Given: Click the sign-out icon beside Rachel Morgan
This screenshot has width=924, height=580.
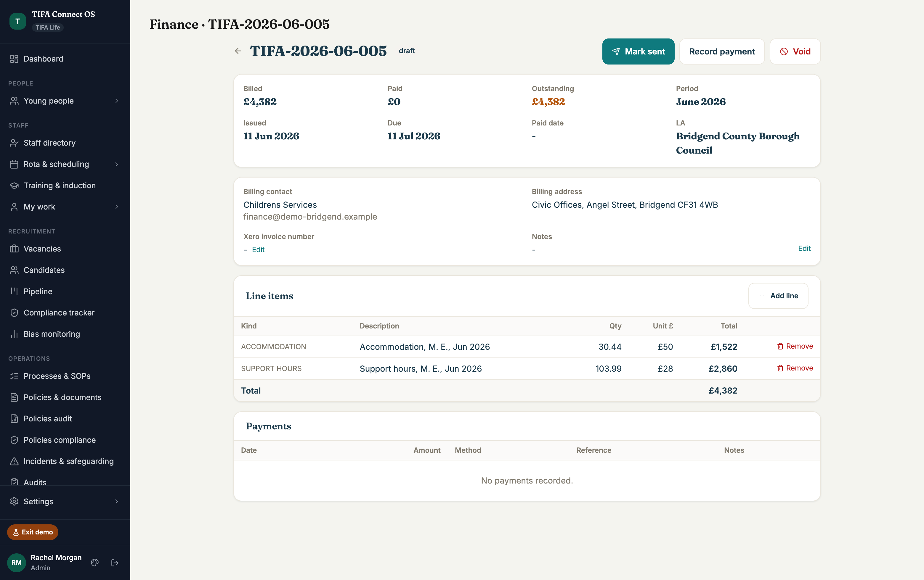Looking at the screenshot, I should click(x=115, y=562).
